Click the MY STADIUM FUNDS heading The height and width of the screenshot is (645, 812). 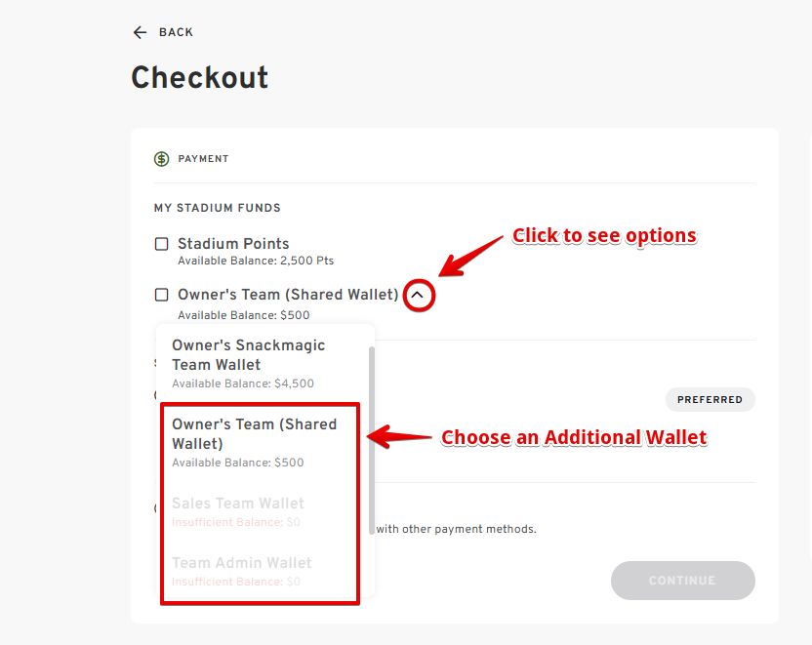pos(218,208)
